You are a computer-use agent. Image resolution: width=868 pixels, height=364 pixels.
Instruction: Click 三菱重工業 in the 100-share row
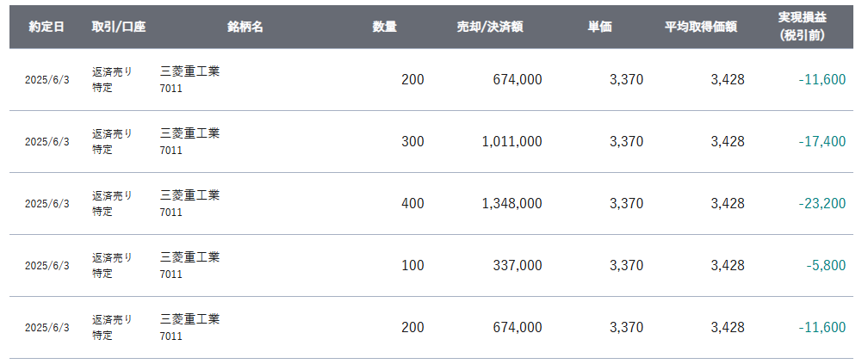pyautogui.click(x=189, y=256)
